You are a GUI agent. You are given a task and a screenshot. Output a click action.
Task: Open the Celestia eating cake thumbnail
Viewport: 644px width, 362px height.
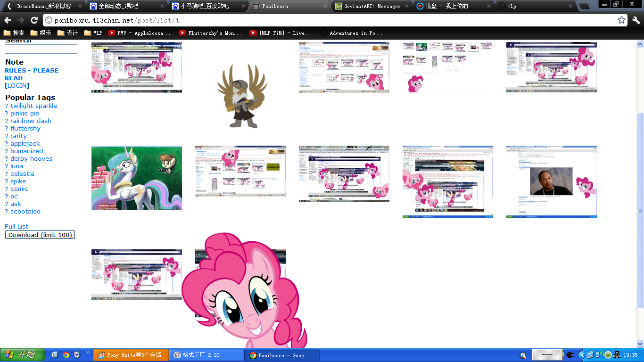[137, 178]
